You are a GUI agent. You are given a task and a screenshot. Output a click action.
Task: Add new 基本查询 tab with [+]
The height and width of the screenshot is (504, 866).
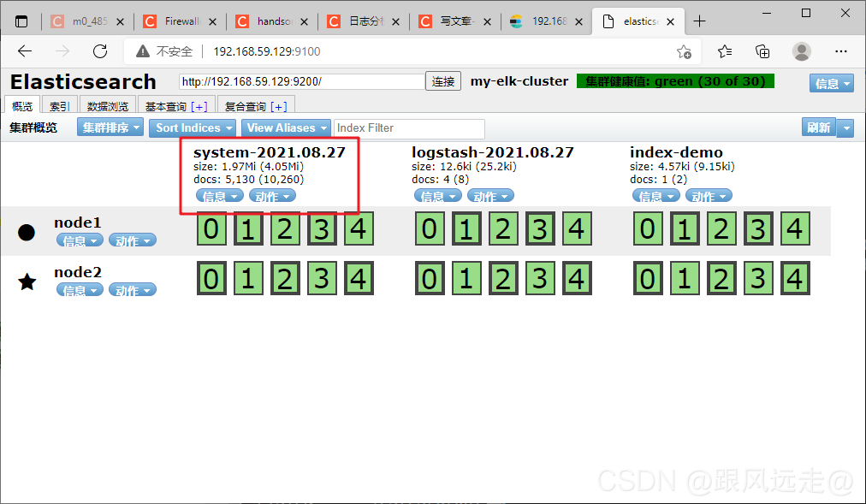pos(199,107)
